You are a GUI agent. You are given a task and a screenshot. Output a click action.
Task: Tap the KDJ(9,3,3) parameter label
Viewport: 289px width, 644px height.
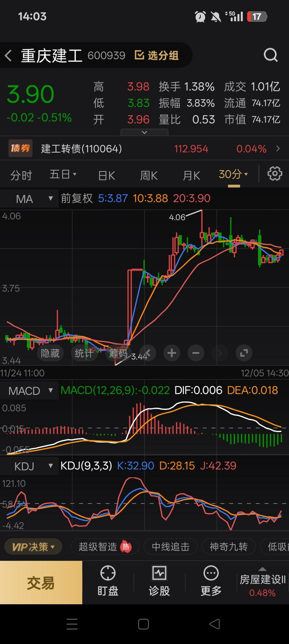[x=86, y=466]
